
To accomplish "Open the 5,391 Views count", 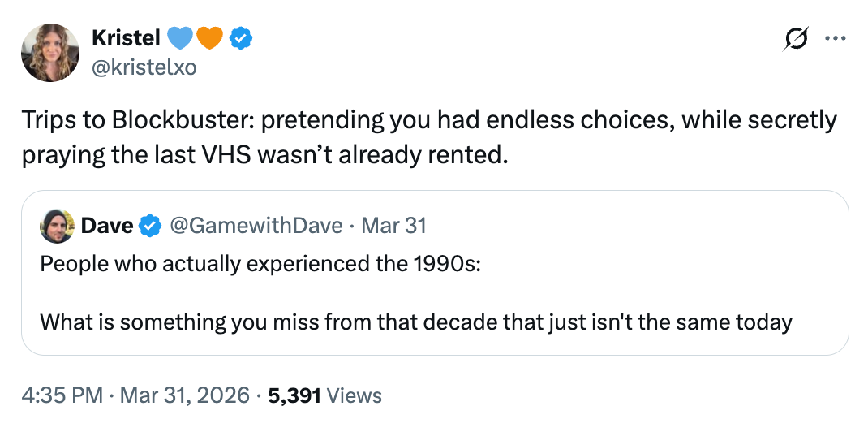I will tap(323, 395).
